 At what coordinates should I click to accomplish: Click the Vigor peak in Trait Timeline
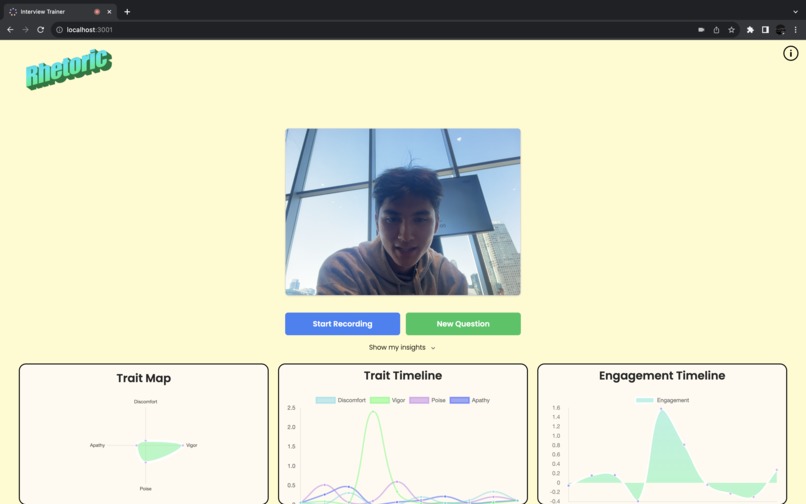(373, 412)
